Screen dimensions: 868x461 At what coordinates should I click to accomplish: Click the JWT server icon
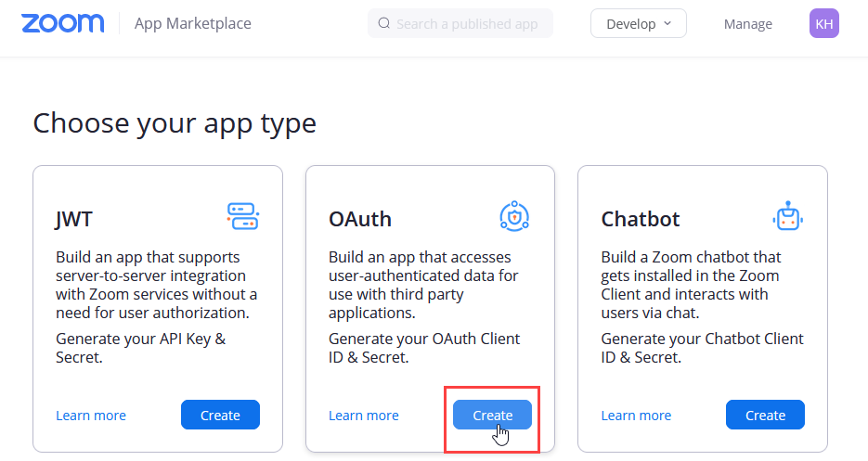click(242, 216)
